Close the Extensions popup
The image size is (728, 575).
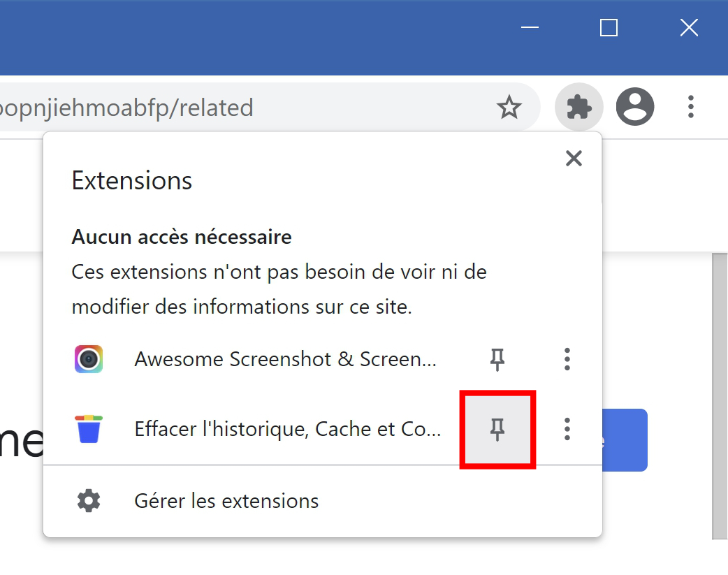tap(574, 159)
